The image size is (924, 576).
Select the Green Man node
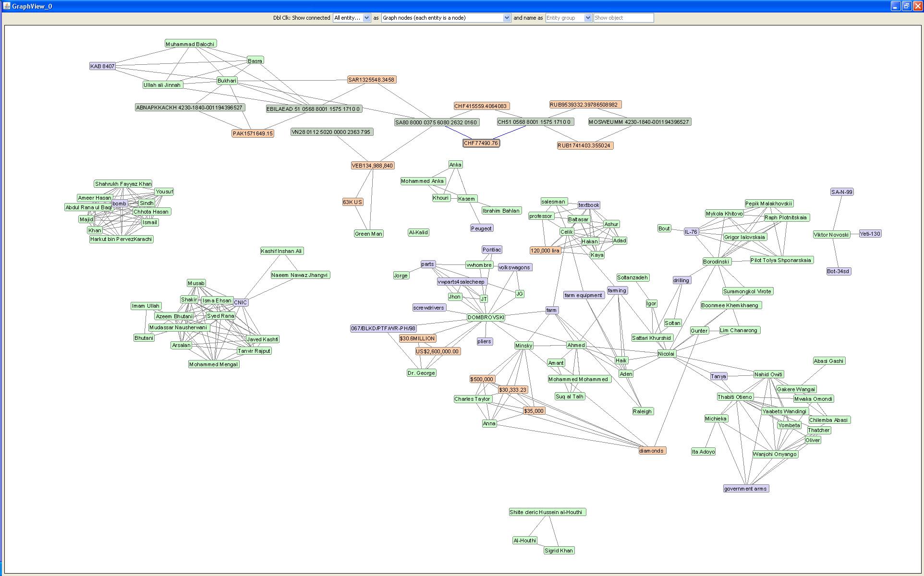coord(368,234)
